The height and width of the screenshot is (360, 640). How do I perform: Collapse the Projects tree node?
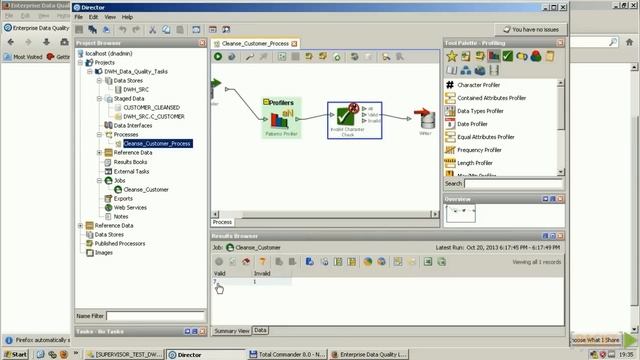[80, 62]
